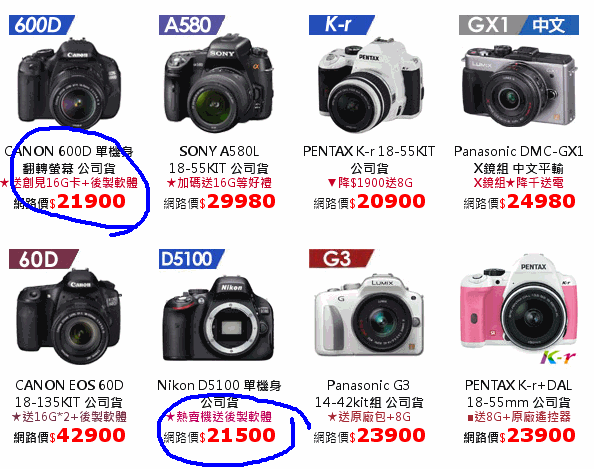Viewport: 594px width, 469px height.
Task: Open the Nikon D5100 body photo
Action: (x=219, y=318)
